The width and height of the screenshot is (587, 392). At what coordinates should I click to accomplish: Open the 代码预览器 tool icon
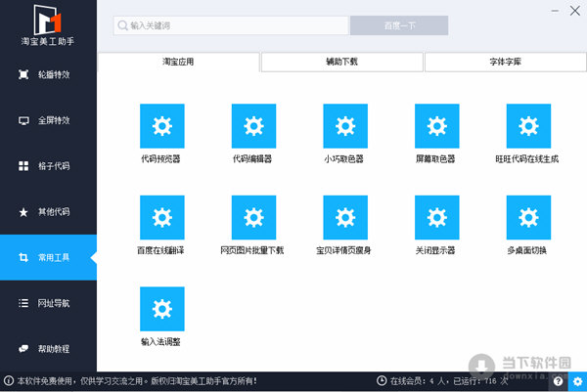pos(161,126)
